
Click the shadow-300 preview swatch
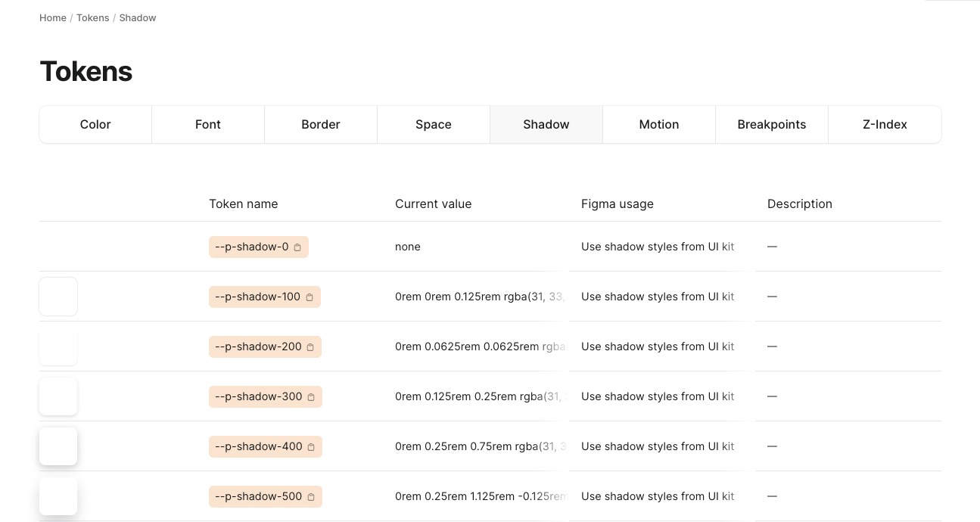tap(58, 396)
